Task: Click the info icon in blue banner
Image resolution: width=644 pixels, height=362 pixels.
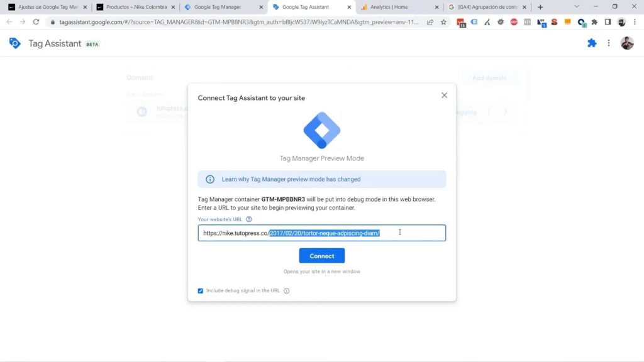Action: [x=210, y=179]
